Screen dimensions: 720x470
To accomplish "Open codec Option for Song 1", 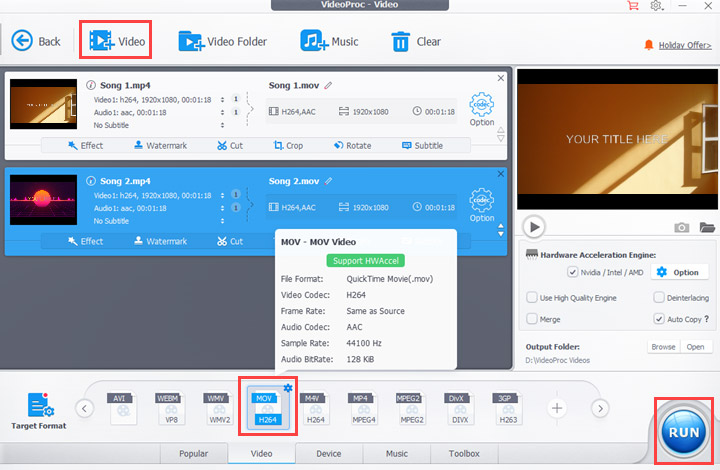I will tap(482, 109).
